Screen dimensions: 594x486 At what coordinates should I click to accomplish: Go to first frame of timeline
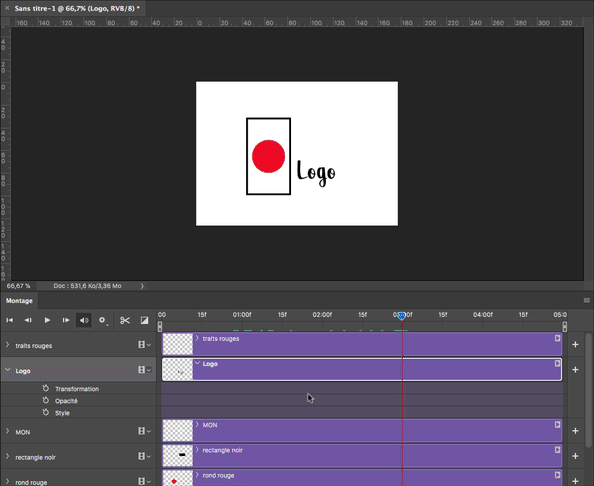coord(9,320)
